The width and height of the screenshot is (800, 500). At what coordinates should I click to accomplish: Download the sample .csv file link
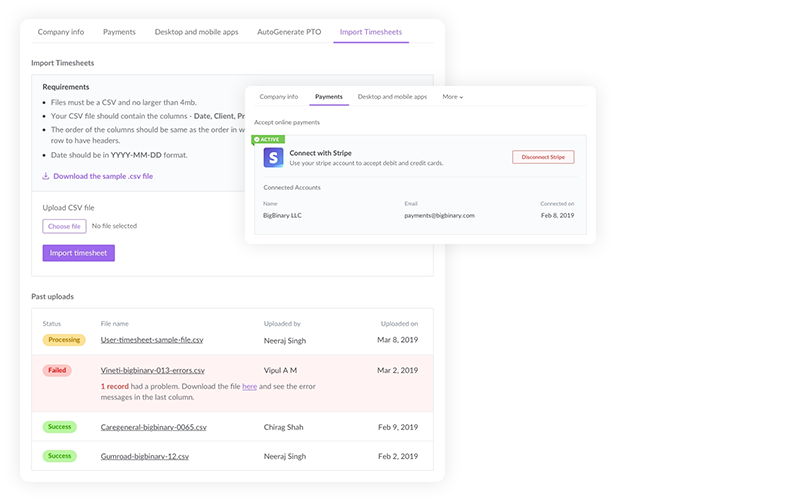[x=103, y=176]
